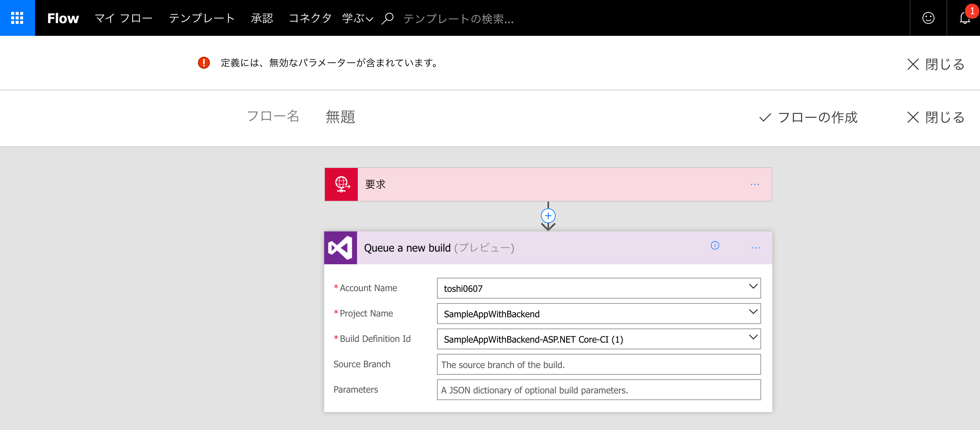
Task: Click the Parameters input field
Action: 599,390
